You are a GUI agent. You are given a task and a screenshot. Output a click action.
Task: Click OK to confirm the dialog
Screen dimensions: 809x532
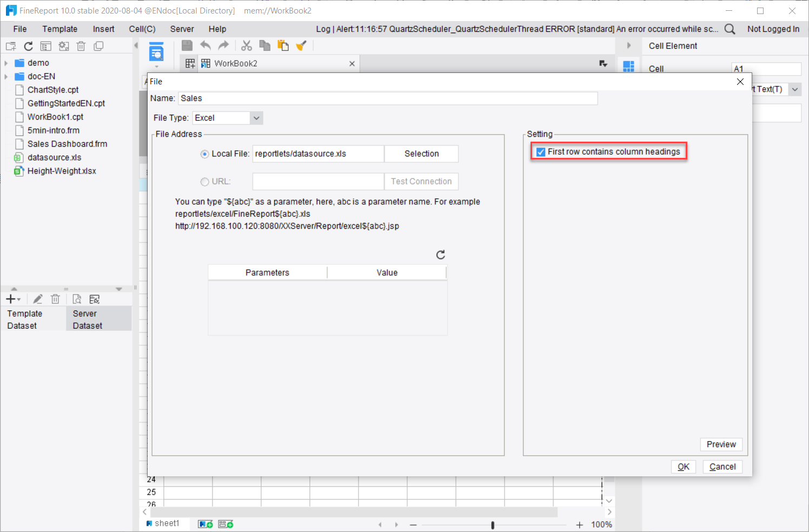pyautogui.click(x=684, y=467)
